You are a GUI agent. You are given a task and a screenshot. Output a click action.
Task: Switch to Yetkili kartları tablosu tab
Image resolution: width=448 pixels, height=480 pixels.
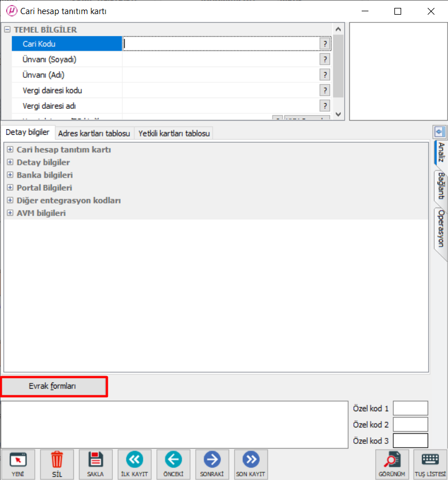pyautogui.click(x=174, y=134)
